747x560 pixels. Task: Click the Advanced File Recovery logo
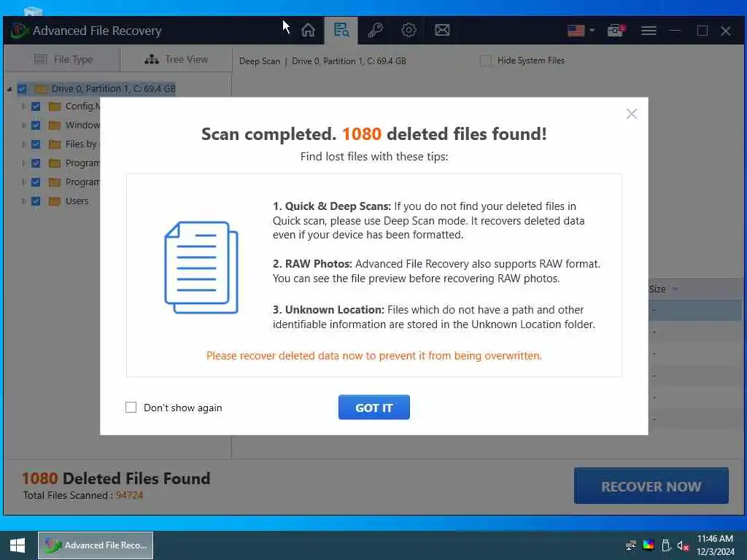tap(20, 31)
